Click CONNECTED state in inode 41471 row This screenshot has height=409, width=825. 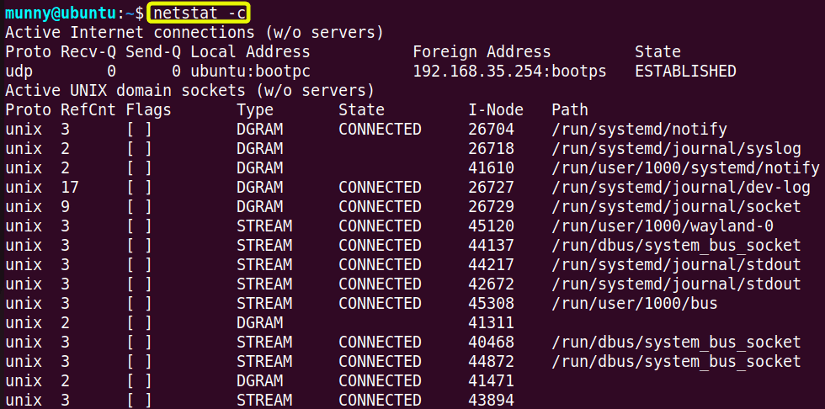pyautogui.click(x=380, y=381)
